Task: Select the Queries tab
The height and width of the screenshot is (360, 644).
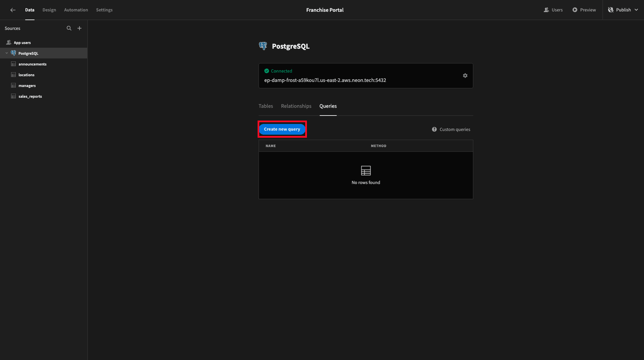Action: point(328,106)
